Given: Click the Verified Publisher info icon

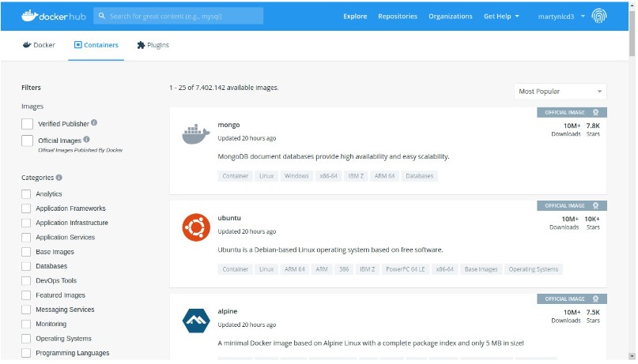Looking at the screenshot, I should point(94,122).
